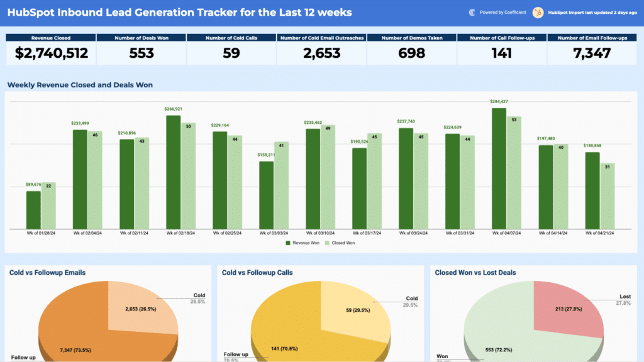Click the 'Cold 29.5%' calls pie label

(411, 302)
